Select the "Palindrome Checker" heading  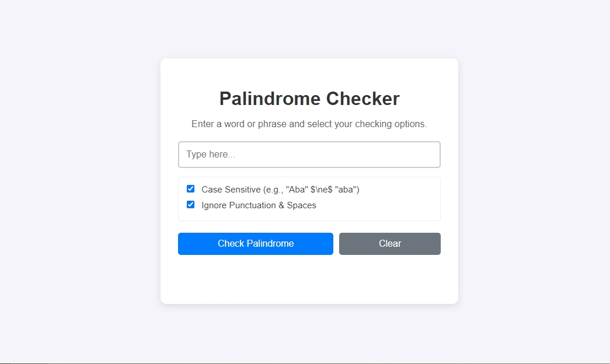[x=309, y=99]
